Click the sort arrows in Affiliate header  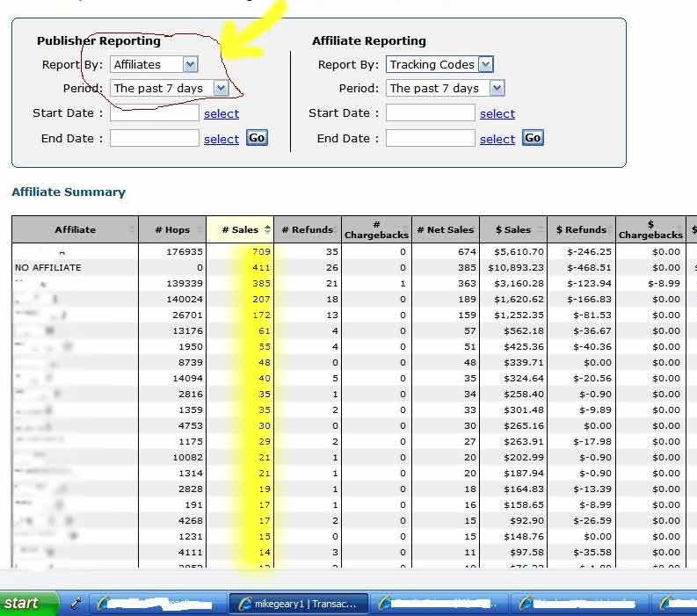tap(133, 229)
